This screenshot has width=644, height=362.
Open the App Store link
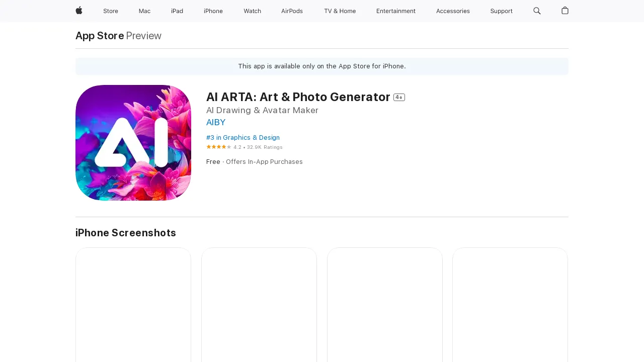tap(100, 36)
